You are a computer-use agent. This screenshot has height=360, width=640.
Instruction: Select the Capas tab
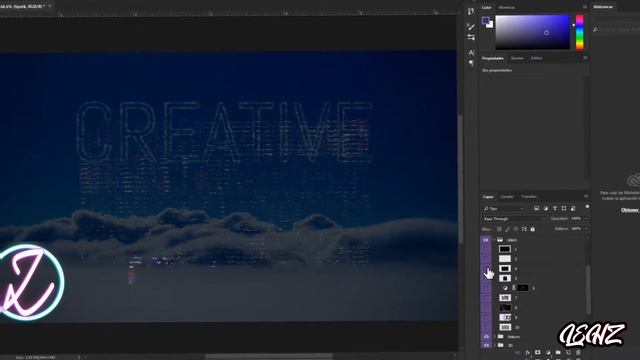tap(488, 197)
